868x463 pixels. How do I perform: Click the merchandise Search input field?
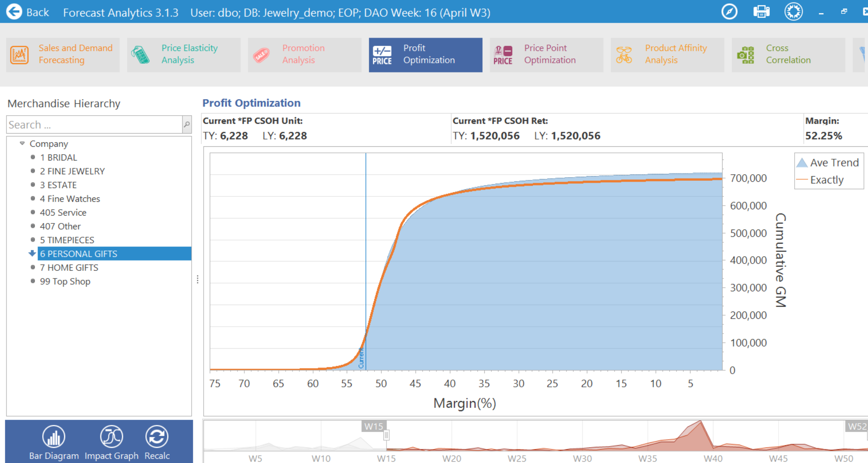click(x=94, y=124)
